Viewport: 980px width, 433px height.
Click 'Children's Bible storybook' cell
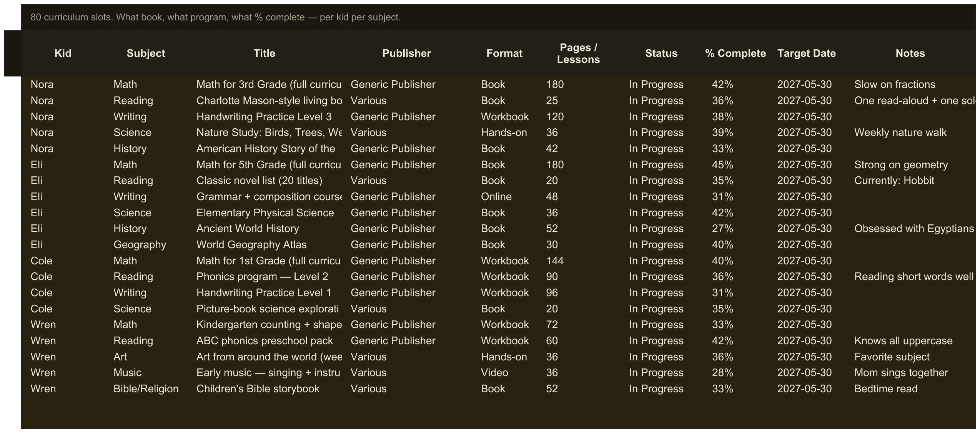[265, 389]
